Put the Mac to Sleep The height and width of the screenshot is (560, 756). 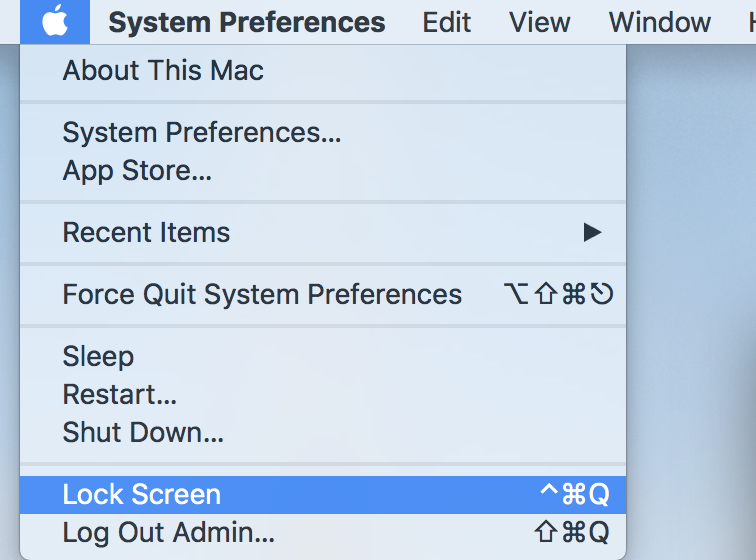[x=323, y=356]
